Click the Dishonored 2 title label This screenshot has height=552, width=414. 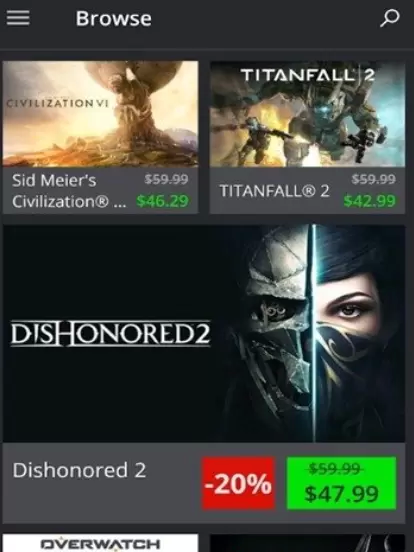point(79,470)
